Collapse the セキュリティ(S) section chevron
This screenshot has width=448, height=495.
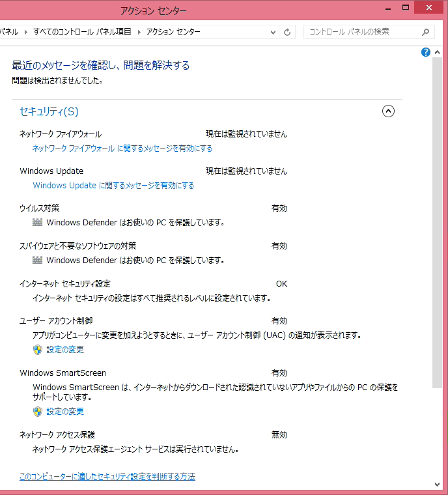[388, 111]
